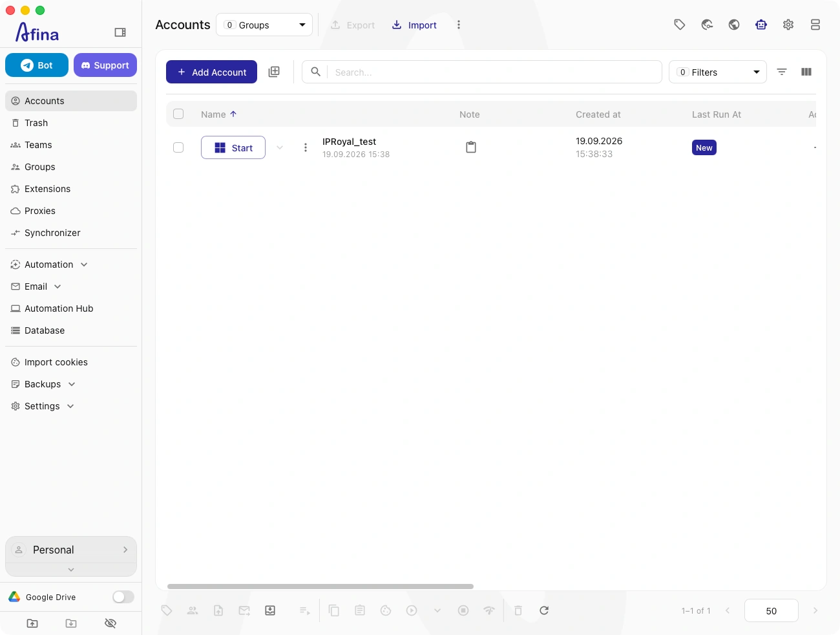Viewport: 840px width, 635px height.
Task: Go to Proxies in sidebar
Action: (x=71, y=211)
